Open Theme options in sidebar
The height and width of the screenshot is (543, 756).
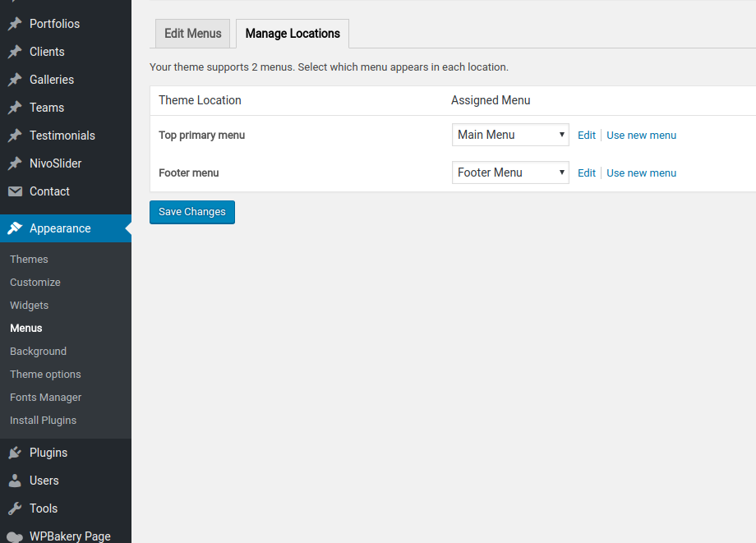(45, 374)
